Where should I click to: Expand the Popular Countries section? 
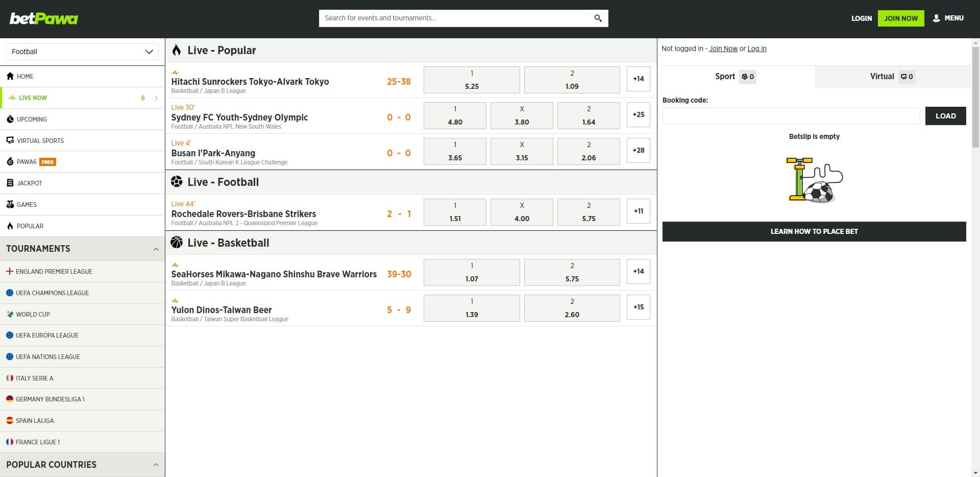[x=156, y=464]
